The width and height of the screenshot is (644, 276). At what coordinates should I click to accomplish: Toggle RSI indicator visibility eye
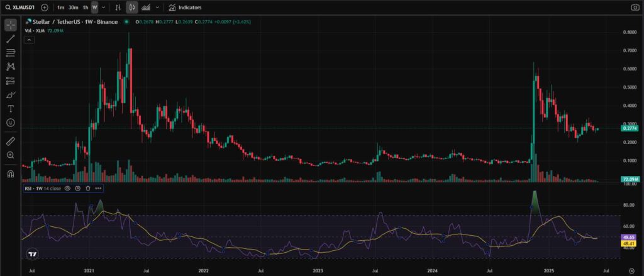coord(68,189)
